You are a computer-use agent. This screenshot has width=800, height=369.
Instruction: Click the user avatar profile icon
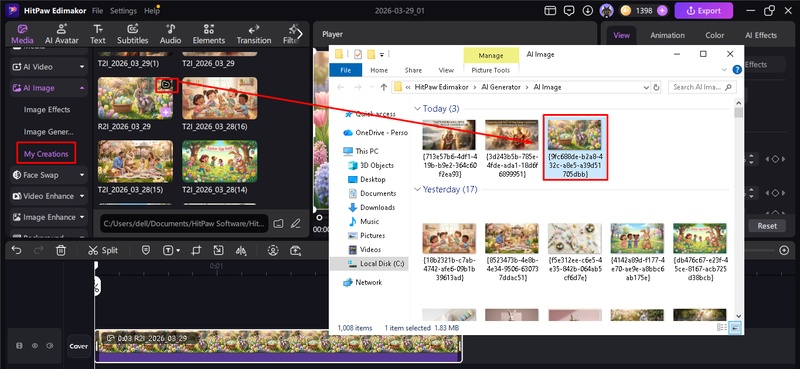coord(606,10)
